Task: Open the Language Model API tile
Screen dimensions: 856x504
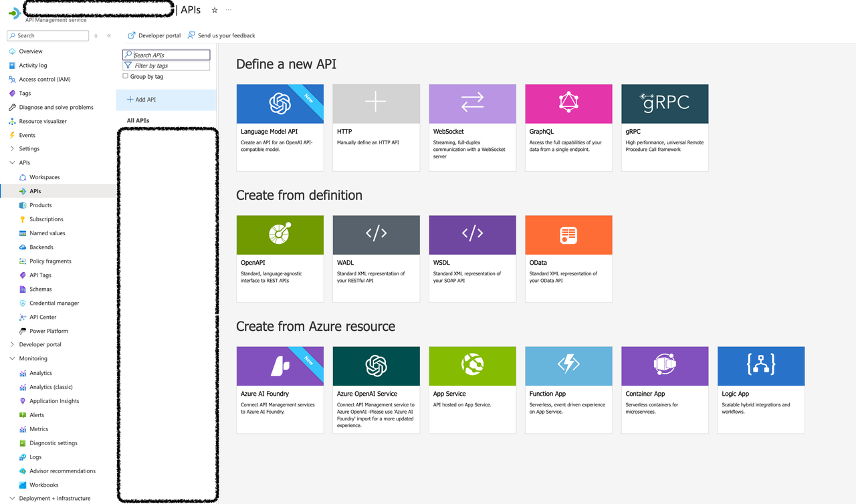Action: coord(280,128)
